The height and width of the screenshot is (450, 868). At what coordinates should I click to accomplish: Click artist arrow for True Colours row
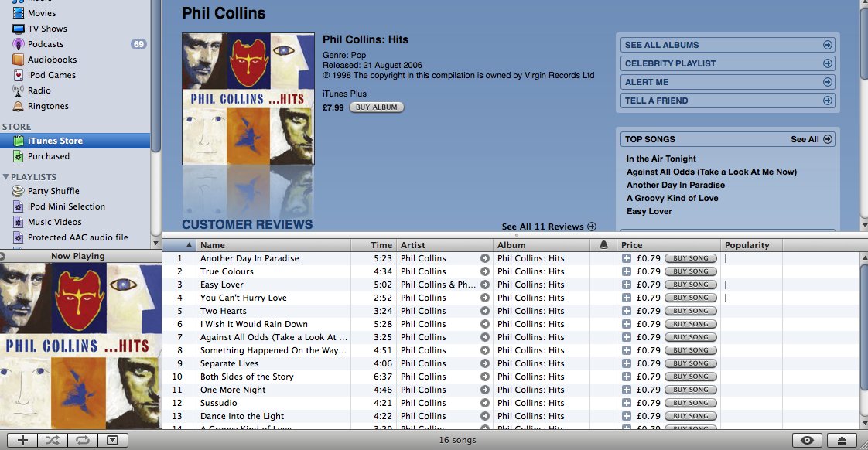[485, 271]
